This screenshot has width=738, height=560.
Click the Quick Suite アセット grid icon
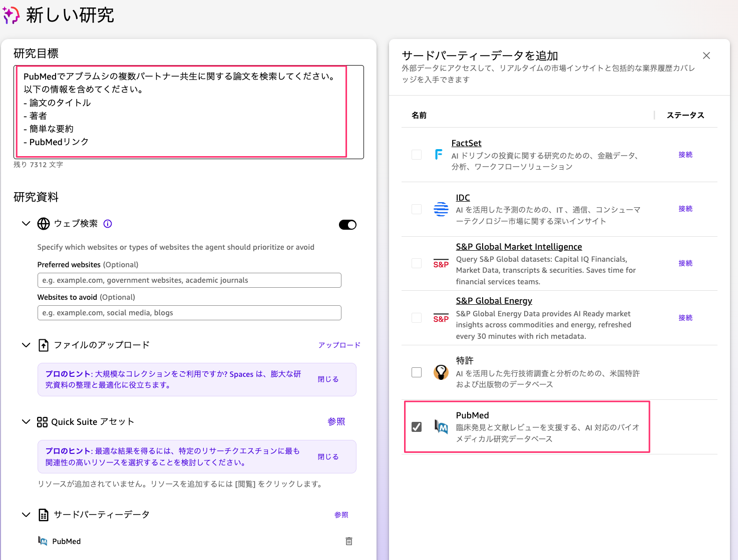43,422
